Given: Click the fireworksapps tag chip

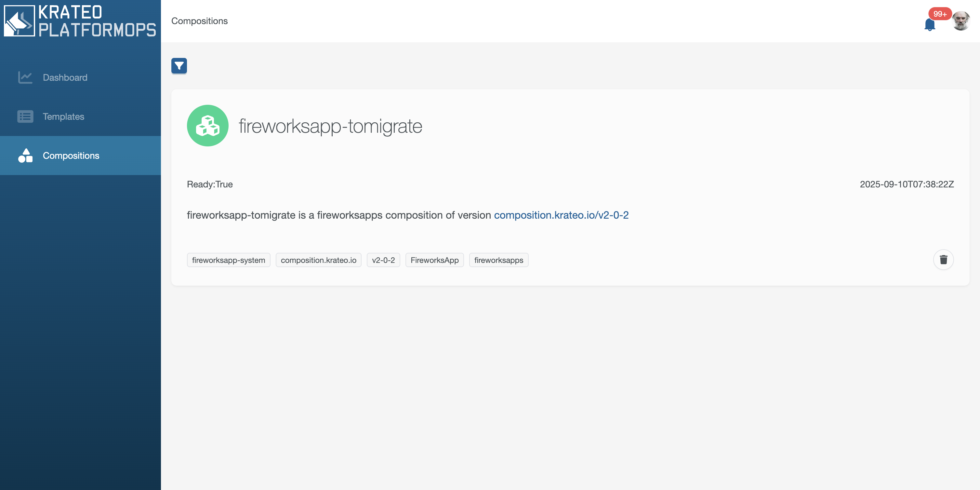Looking at the screenshot, I should [x=498, y=260].
